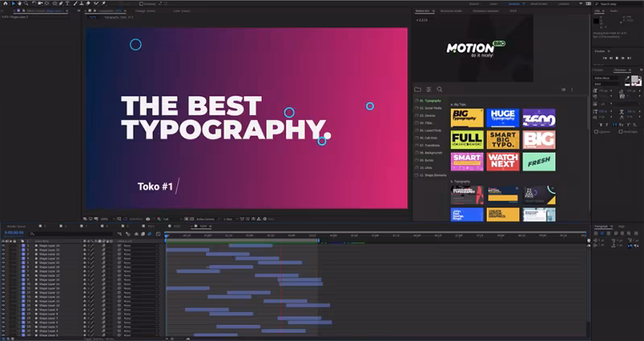Screen dimensions: 644x341
Task: Select the Hand tool
Action: pyautogui.click(x=19, y=3)
